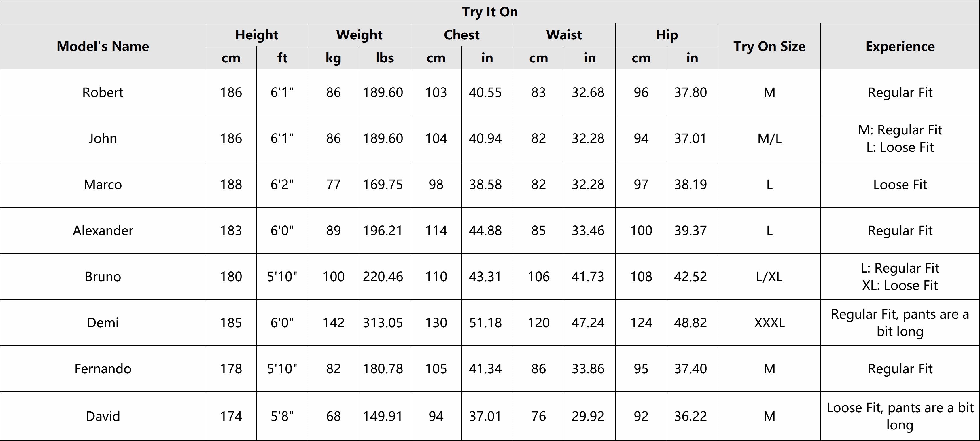Viewport: 980px width, 441px height.
Task: Click the Alexander name cell
Action: (x=103, y=230)
